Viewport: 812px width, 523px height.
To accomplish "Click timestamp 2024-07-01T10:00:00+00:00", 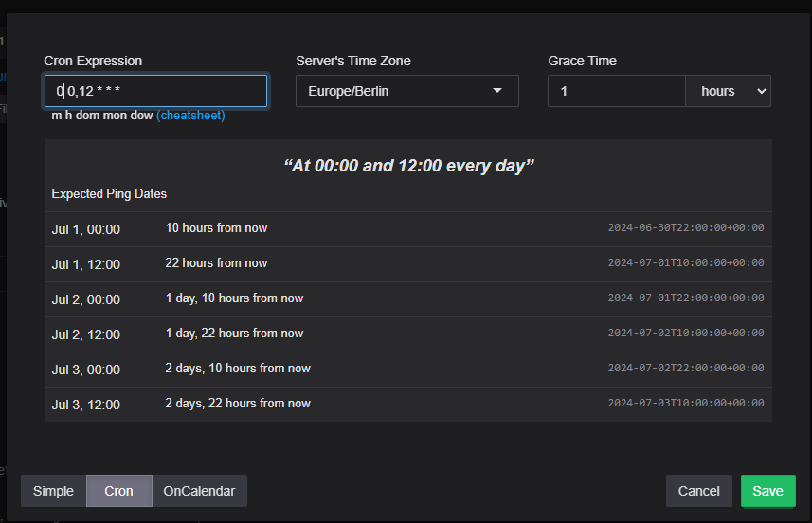I will tap(686, 263).
